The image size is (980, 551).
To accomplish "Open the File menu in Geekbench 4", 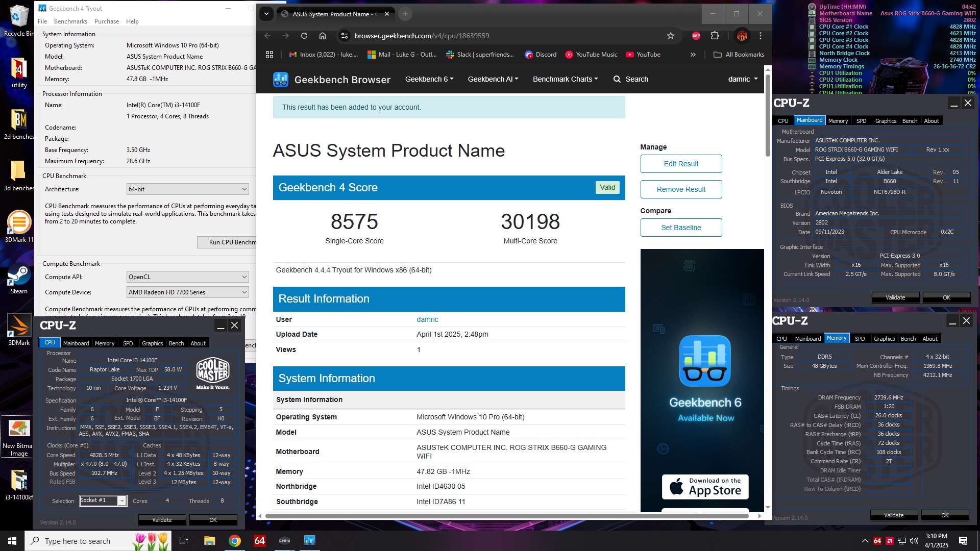I will [42, 21].
